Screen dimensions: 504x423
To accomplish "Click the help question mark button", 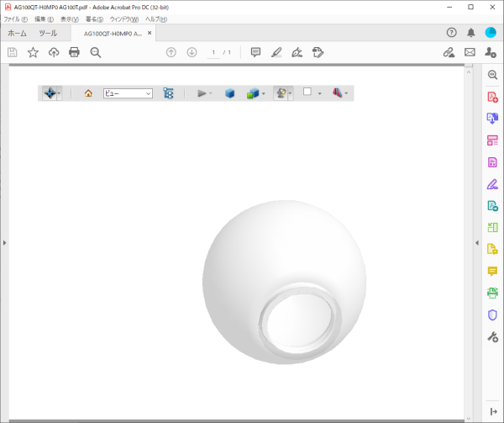I will pos(452,33).
